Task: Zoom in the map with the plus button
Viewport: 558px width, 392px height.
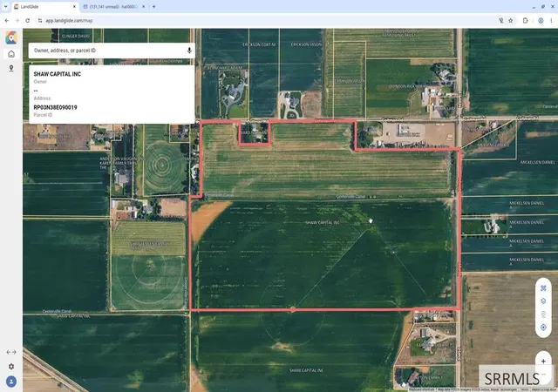Action: 543,361
